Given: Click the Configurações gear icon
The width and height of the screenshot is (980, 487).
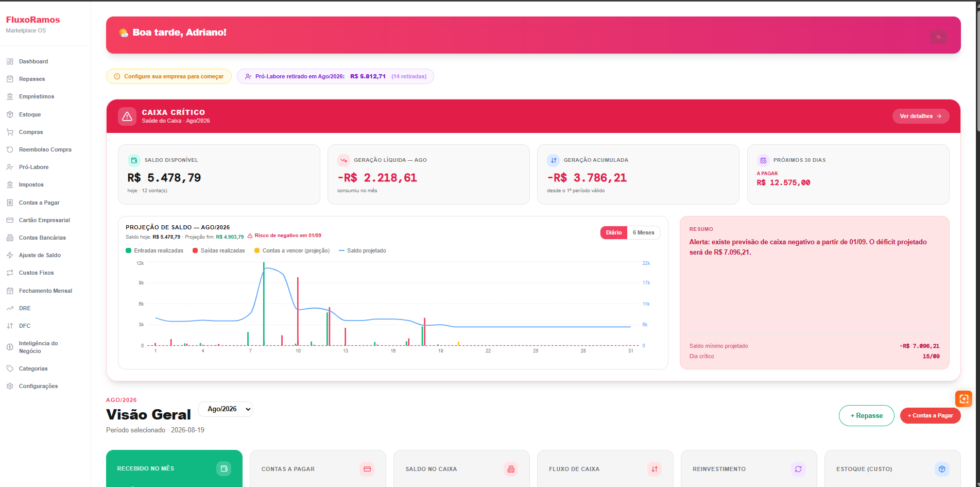Looking at the screenshot, I should tap(10, 386).
